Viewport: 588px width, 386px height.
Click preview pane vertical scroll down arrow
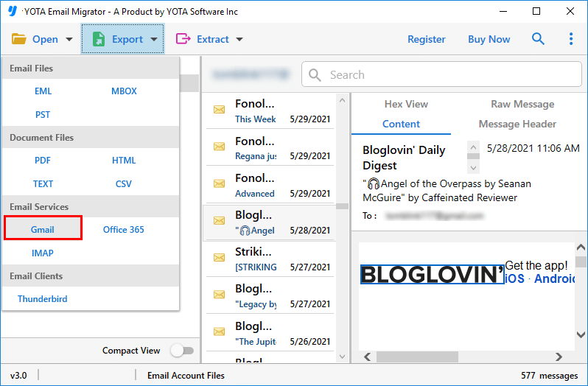pos(581,334)
